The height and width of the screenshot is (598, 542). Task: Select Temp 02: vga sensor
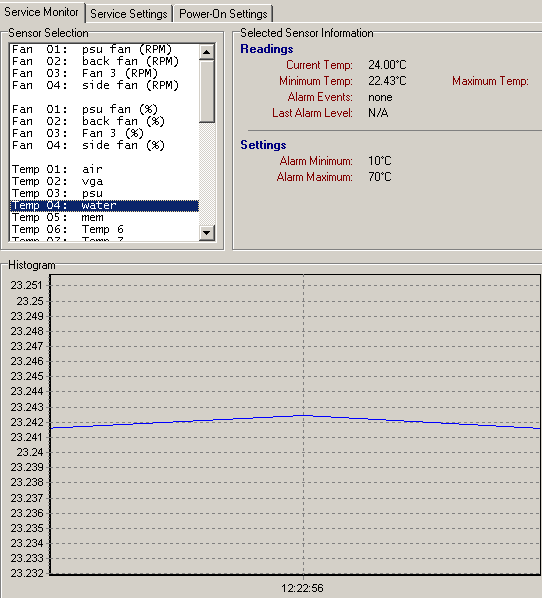(104, 181)
